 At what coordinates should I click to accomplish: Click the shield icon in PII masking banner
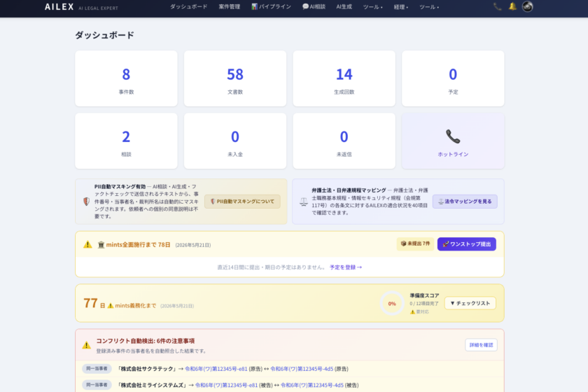[86, 202]
